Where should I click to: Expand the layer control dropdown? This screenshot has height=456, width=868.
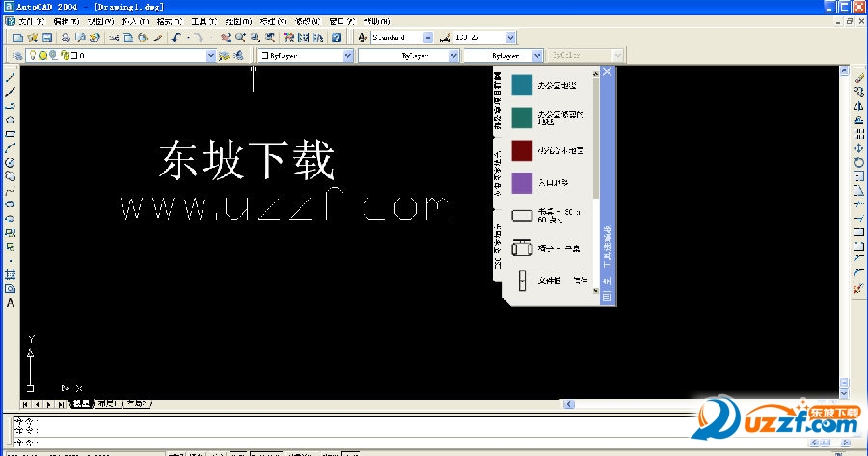211,55
